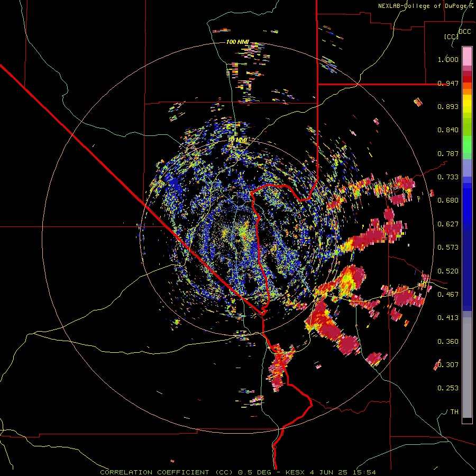Click the 0.787 scale value
This screenshot has width=476, height=476.
coord(448,153)
